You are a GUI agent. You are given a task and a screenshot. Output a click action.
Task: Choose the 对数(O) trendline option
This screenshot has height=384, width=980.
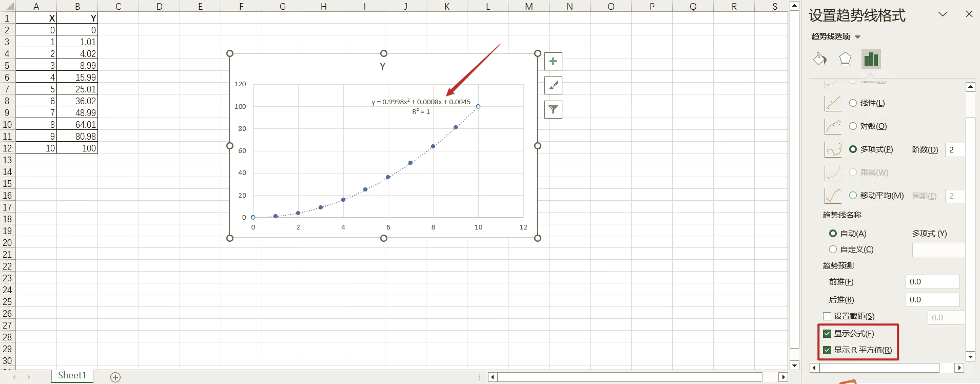(868, 126)
